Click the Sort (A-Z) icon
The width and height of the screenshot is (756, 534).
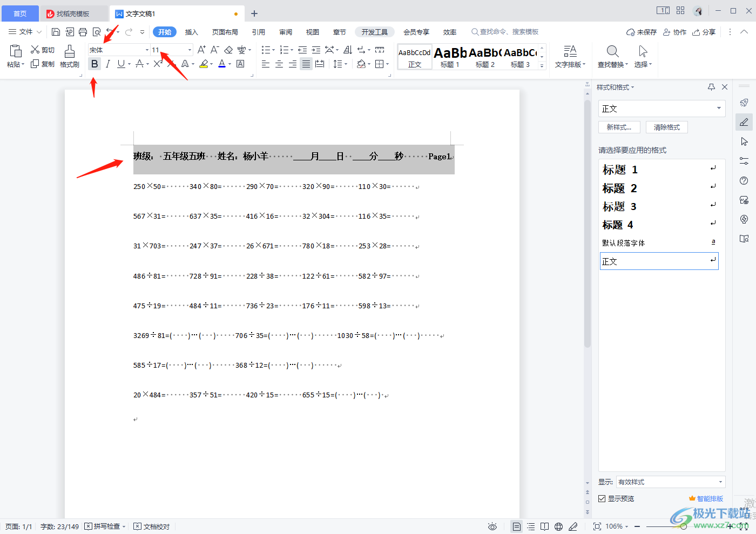348,50
